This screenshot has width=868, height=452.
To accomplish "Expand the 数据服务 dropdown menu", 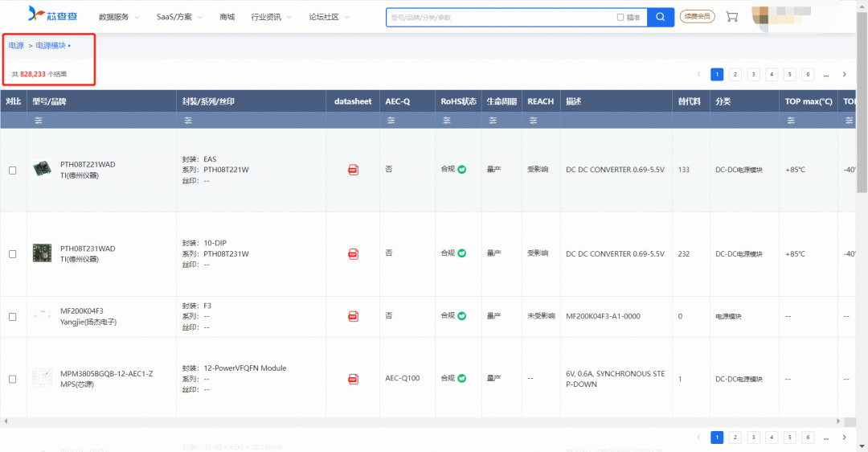I will [118, 17].
